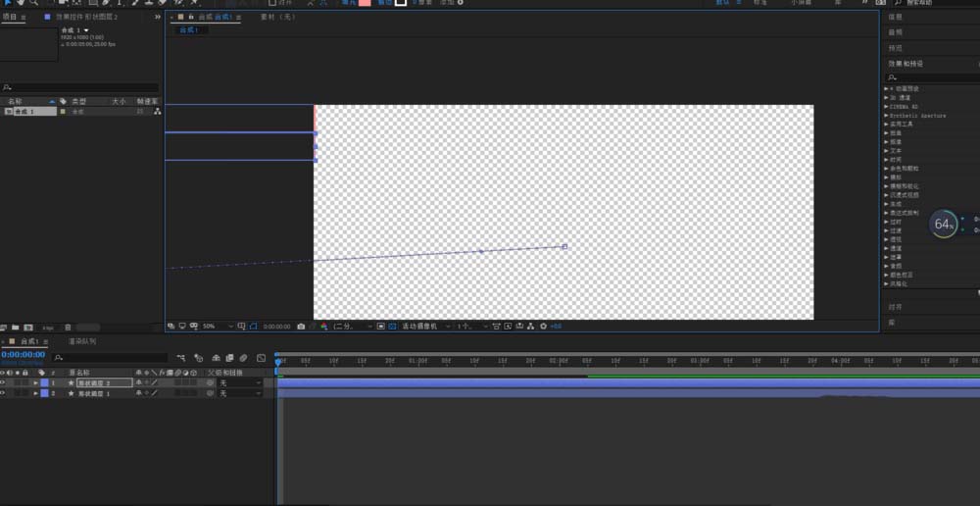Open the resolution (二分) dropdown

tap(353, 326)
